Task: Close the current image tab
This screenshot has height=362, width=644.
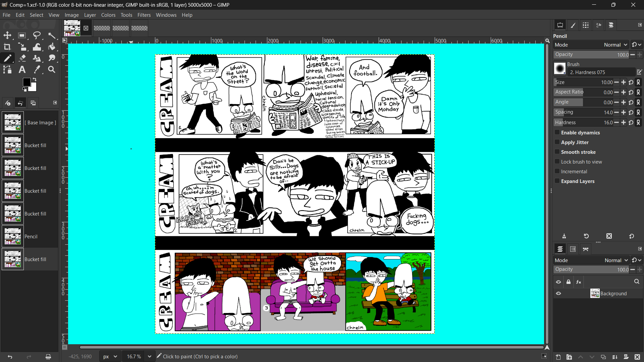Action: tap(86, 28)
